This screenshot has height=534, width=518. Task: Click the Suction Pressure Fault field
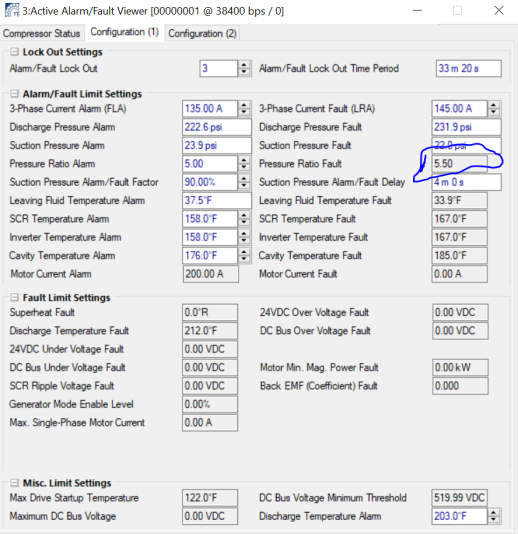click(467, 146)
